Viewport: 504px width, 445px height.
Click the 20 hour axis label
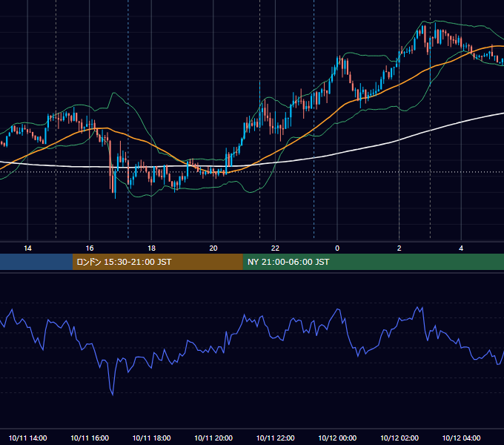(x=213, y=248)
